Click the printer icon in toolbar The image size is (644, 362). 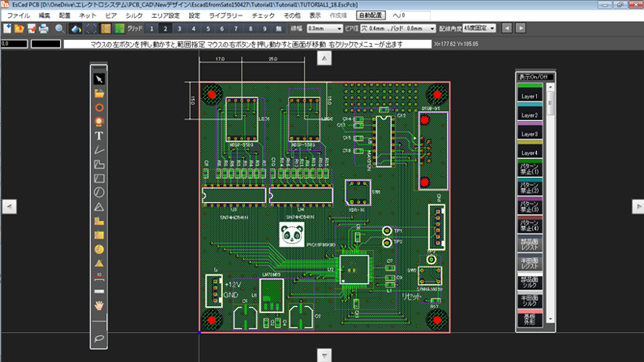point(43,28)
